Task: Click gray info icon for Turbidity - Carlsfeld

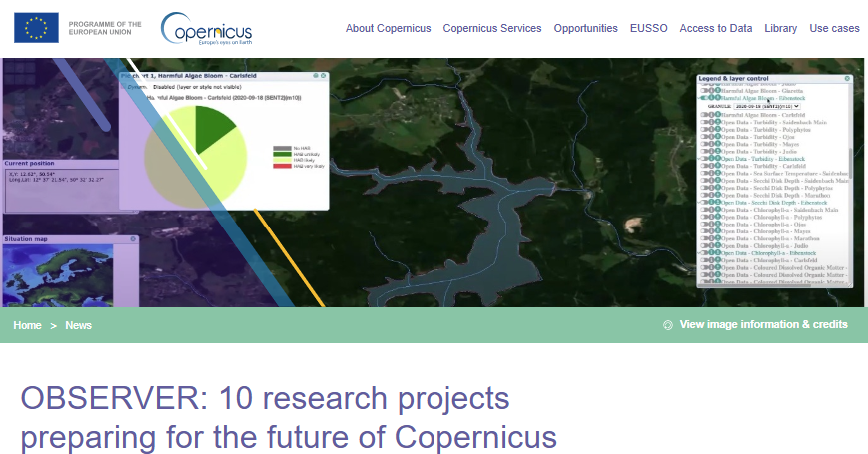Action: 711,166
